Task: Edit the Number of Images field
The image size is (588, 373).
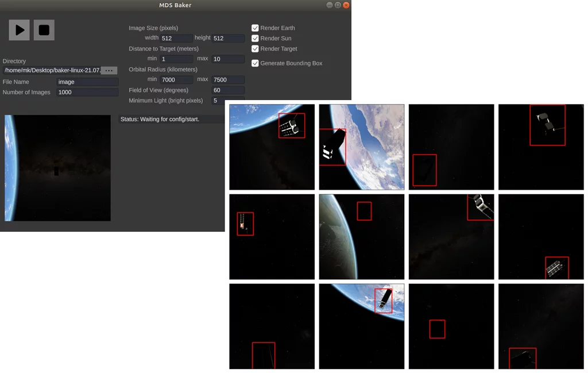Action: (87, 93)
